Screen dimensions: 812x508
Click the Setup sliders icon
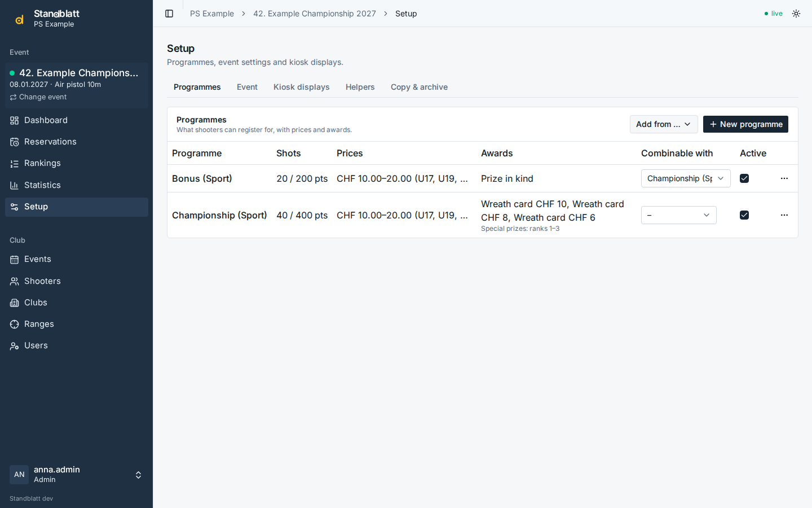click(x=15, y=207)
